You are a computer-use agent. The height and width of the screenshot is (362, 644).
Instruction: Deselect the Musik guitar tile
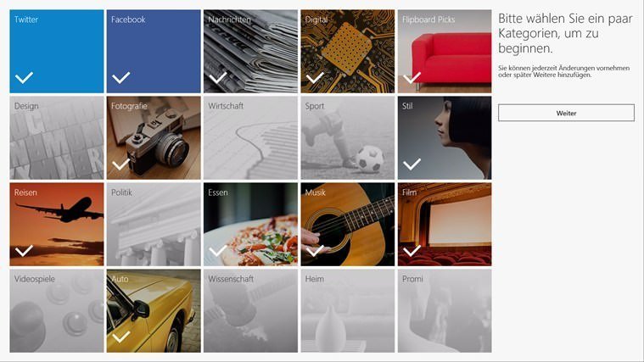[348, 225]
